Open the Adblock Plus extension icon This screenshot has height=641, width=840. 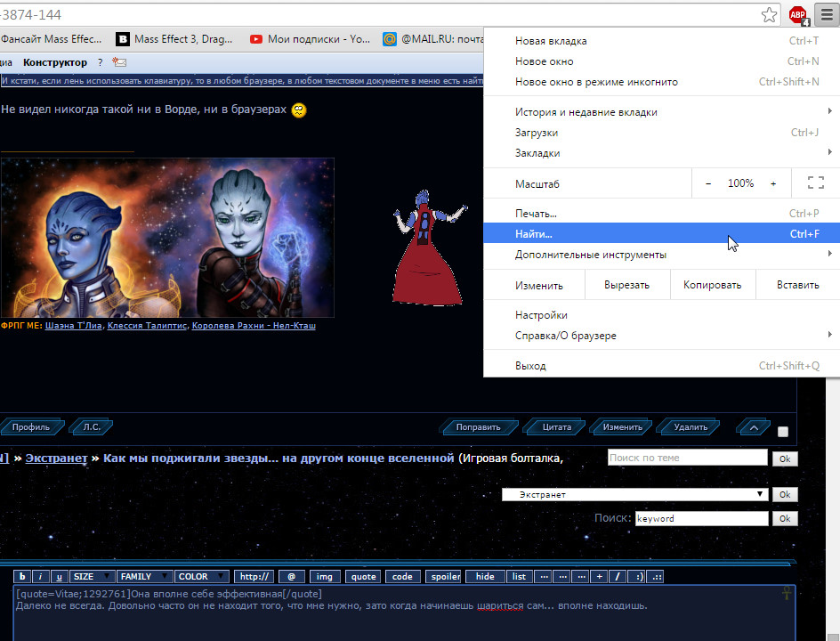798,14
